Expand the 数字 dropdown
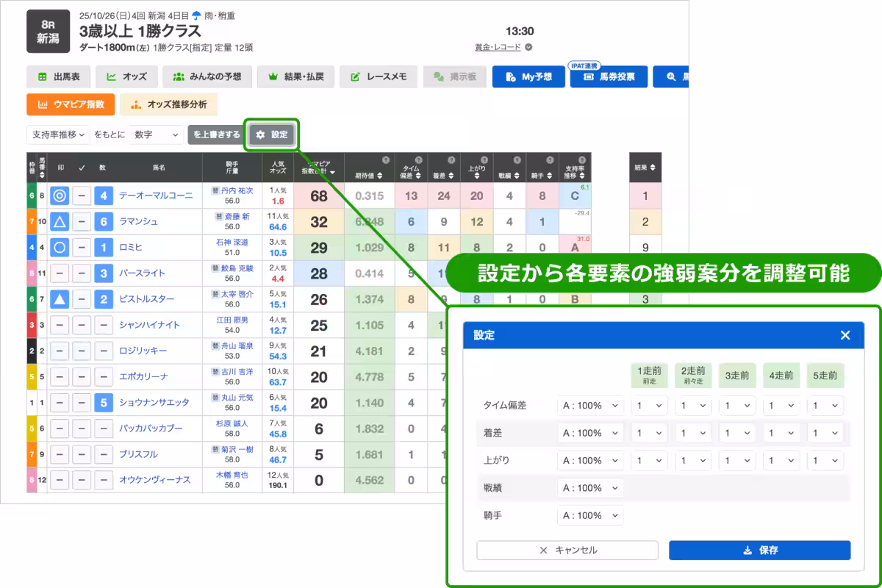The height and width of the screenshot is (588, 882). tap(156, 135)
